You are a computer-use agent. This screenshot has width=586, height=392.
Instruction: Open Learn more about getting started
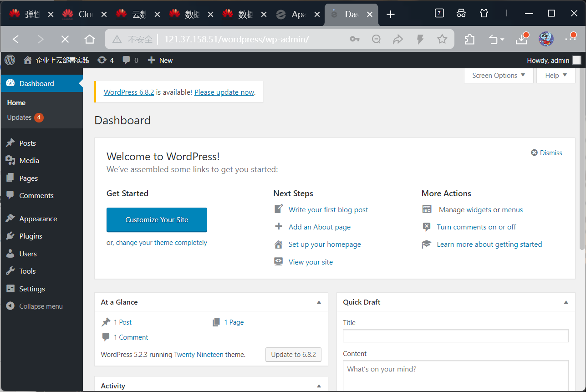(489, 244)
